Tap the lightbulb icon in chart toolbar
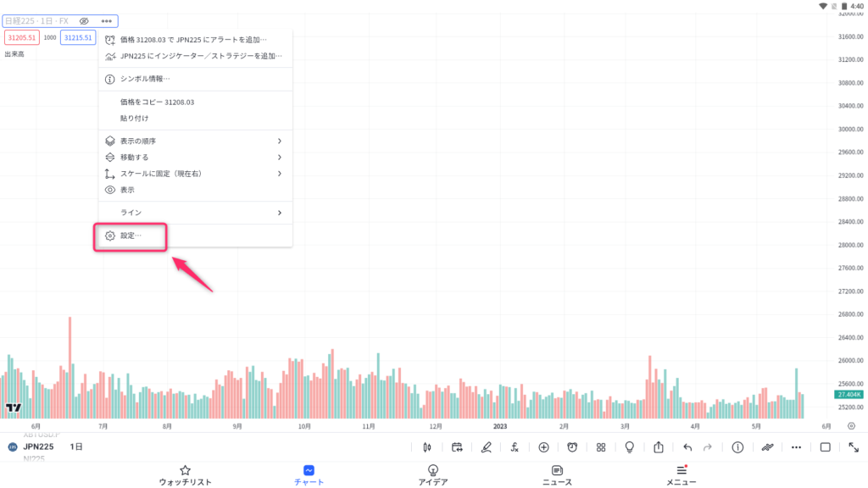Image resolution: width=868 pixels, height=488 pixels. (630, 447)
